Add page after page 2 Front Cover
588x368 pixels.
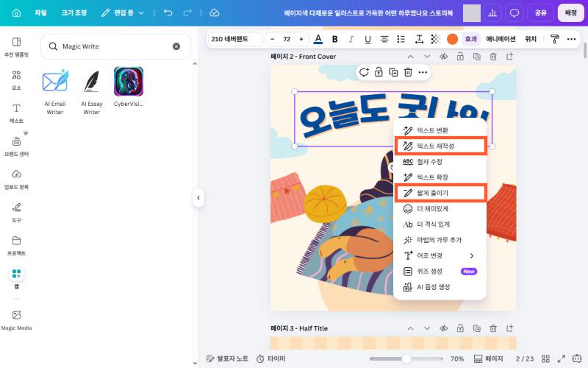509,57
